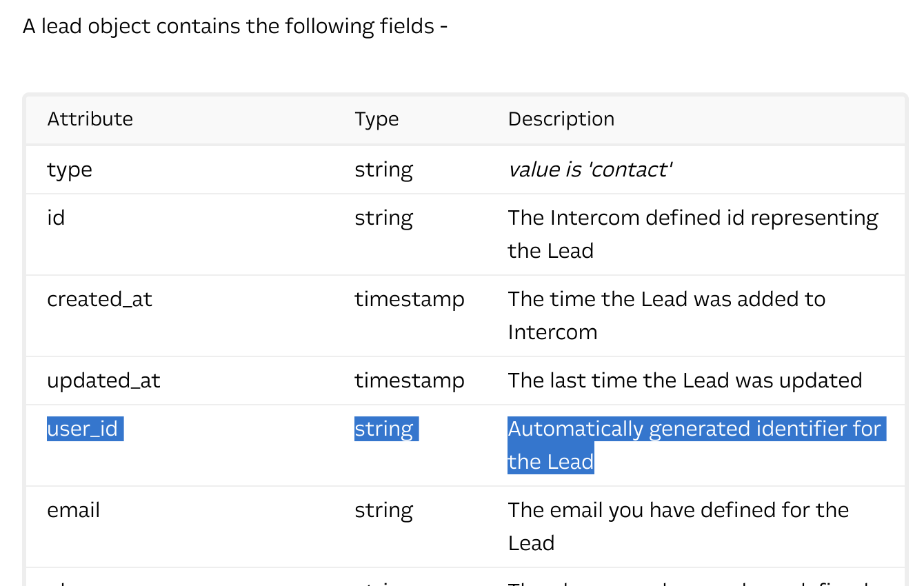
Task: Click 'The Intercom defined id' description text
Action: pos(692,218)
